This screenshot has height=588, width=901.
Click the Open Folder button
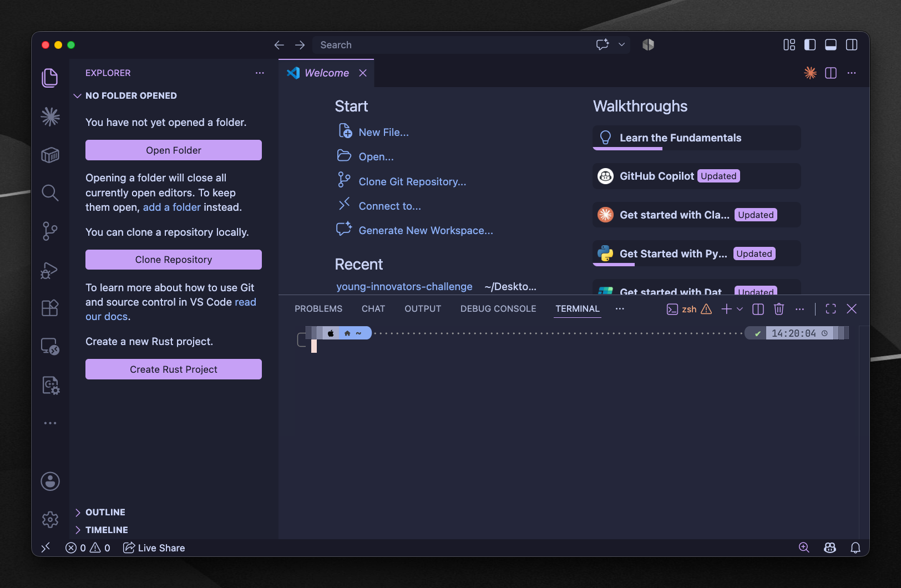[174, 150]
